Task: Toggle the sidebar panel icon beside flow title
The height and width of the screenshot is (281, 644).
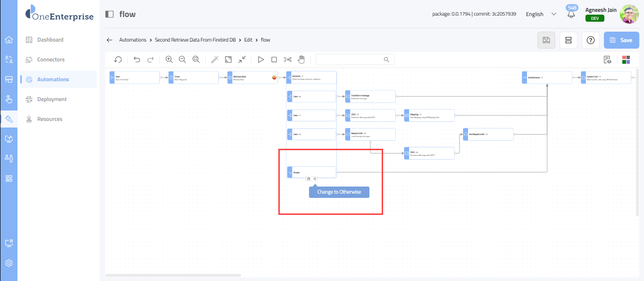Action: point(109,14)
